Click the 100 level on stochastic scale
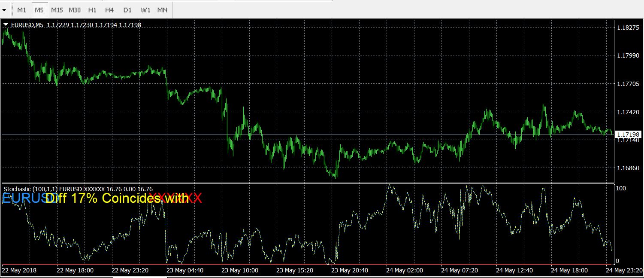The image size is (644, 278). [620, 188]
